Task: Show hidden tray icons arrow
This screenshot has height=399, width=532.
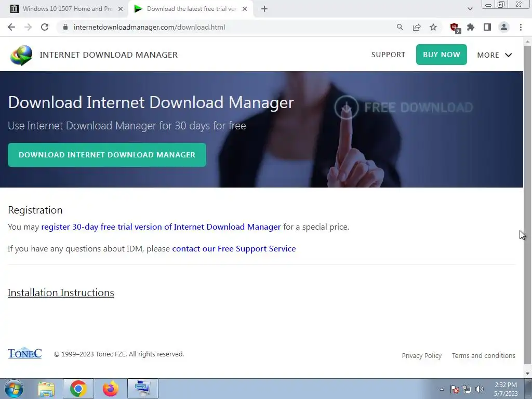Action: coord(442,389)
